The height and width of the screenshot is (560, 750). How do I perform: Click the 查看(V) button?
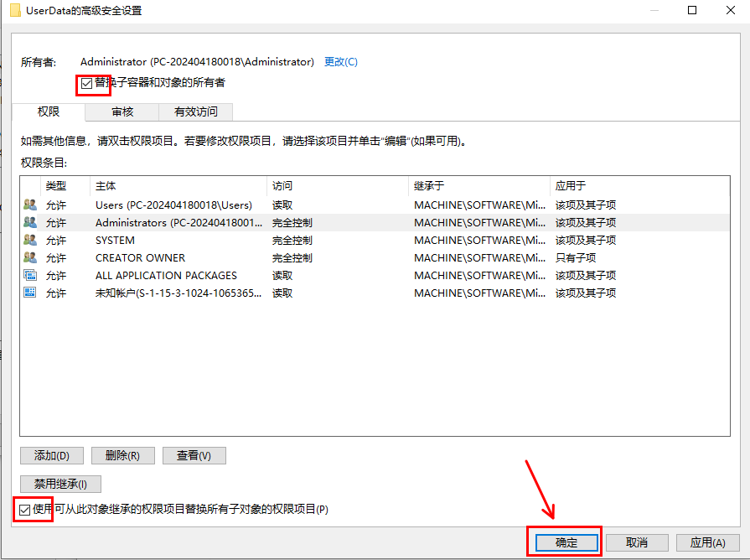point(194,456)
